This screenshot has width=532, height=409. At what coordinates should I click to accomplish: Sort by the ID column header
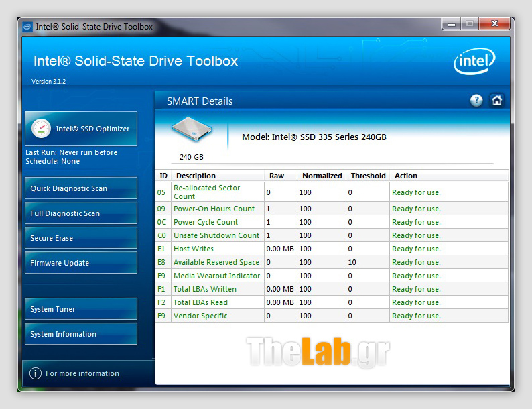pos(163,176)
